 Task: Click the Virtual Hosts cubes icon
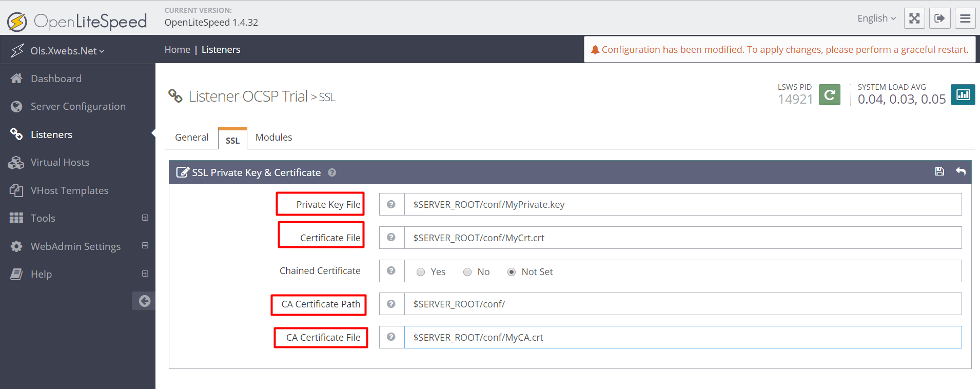coord(16,162)
